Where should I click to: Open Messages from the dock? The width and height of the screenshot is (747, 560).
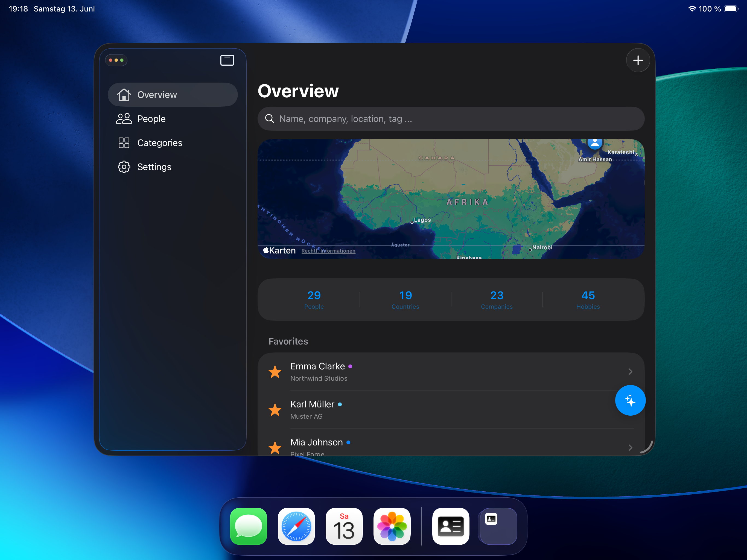point(249,526)
